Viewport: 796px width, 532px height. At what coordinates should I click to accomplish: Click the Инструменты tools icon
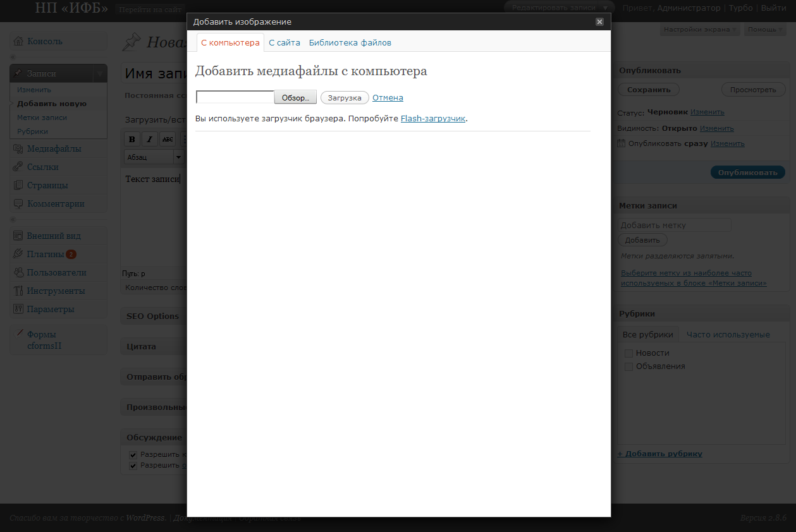pos(18,291)
